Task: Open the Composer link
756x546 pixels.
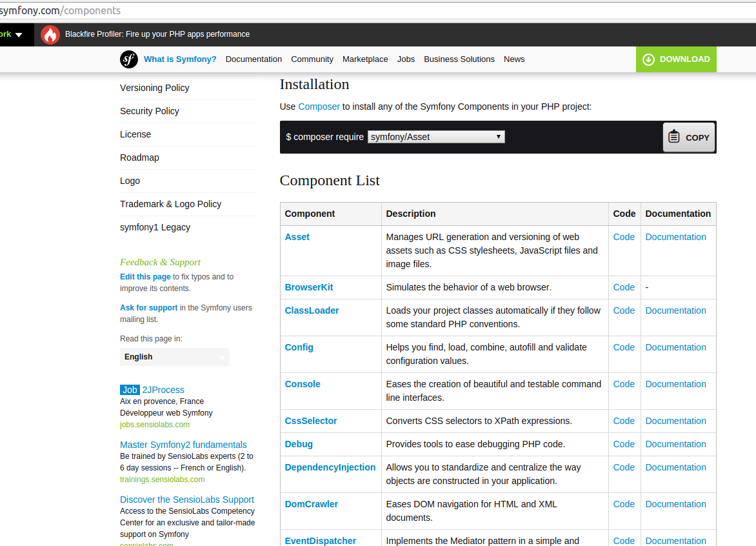Action: 319,106
